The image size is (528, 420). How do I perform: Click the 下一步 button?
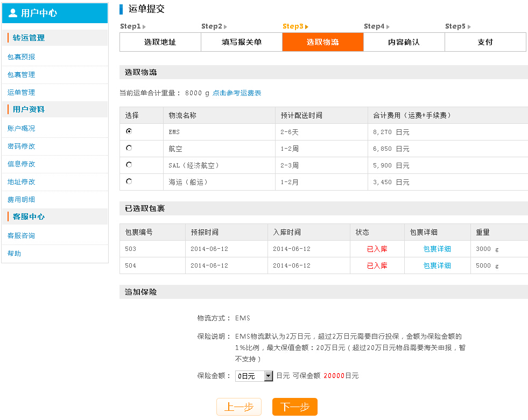pyautogui.click(x=294, y=407)
